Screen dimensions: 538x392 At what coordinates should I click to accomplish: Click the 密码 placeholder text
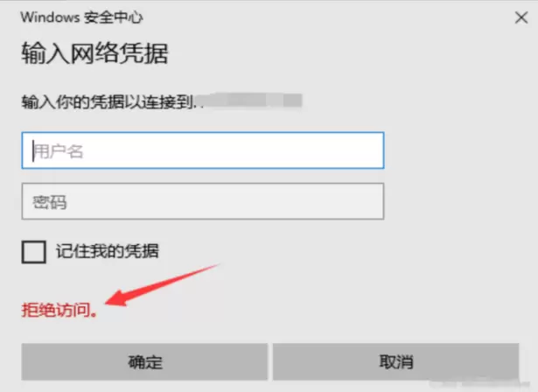pyautogui.click(x=50, y=202)
